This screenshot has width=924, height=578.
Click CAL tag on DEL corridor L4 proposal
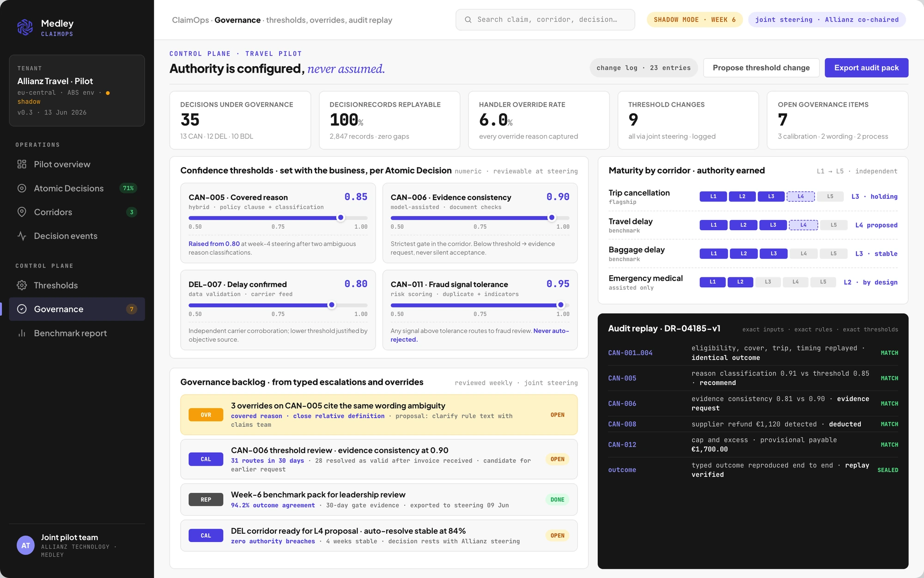point(206,535)
